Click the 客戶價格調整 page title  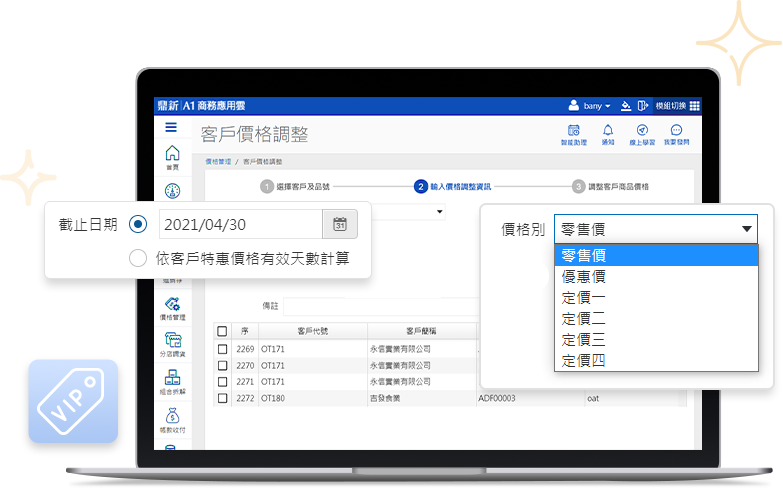254,134
